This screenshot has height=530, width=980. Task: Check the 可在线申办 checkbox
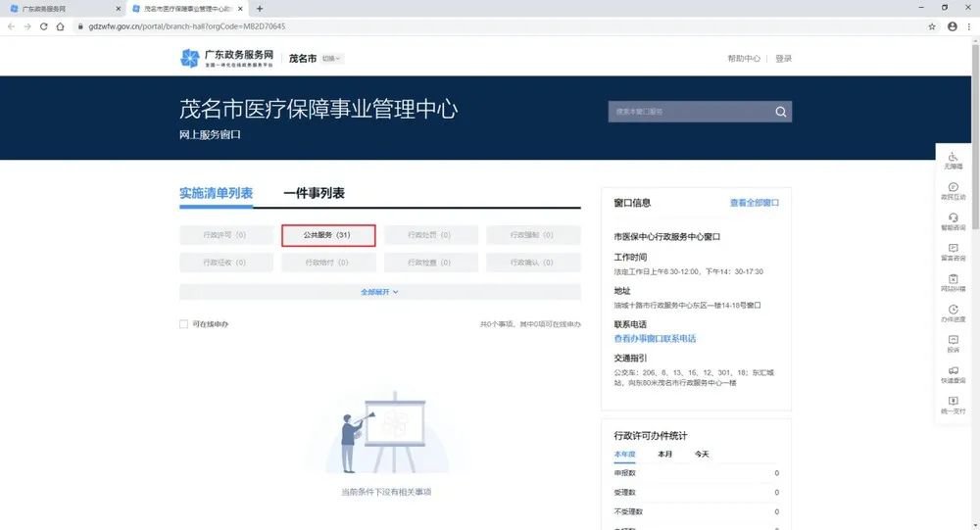tap(183, 324)
